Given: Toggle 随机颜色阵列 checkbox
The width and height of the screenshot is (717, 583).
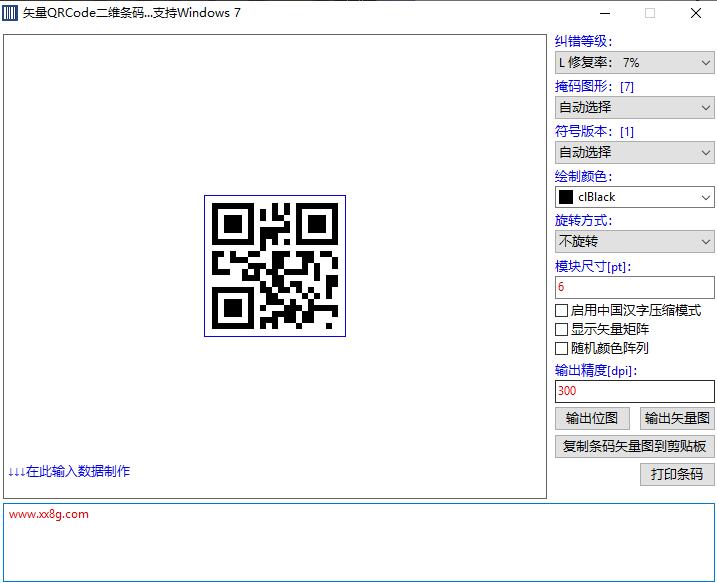Looking at the screenshot, I should click(561, 348).
